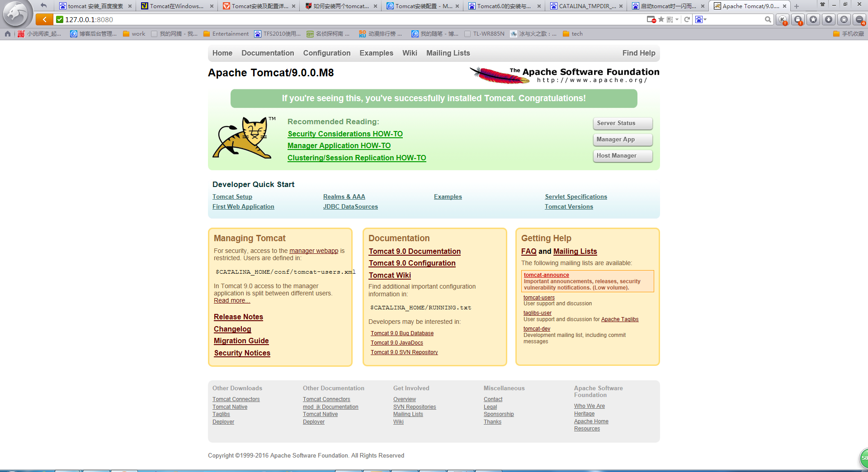
Task: Click the green site security check icon
Action: pyautogui.click(x=59, y=19)
